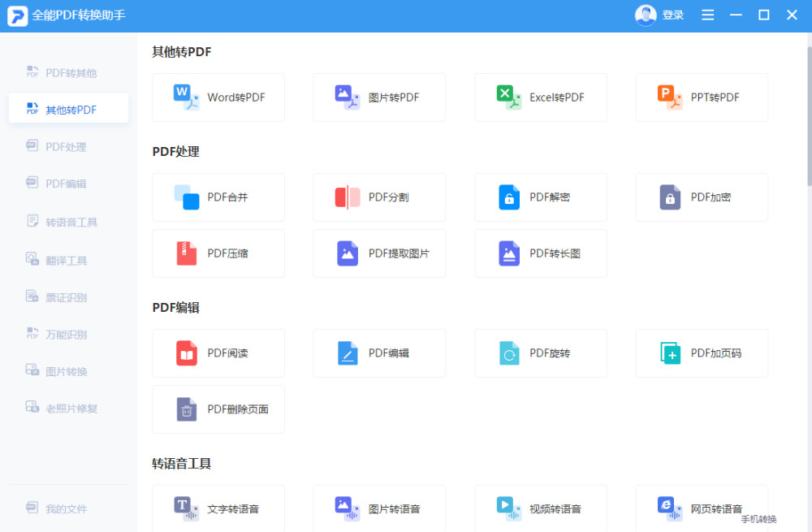
Task: Click the 手机转换 link
Action: (758, 519)
